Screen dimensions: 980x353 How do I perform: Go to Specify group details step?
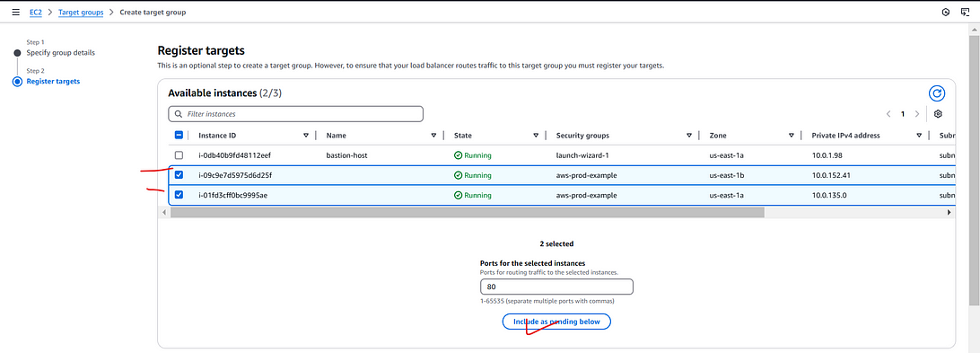[61, 53]
